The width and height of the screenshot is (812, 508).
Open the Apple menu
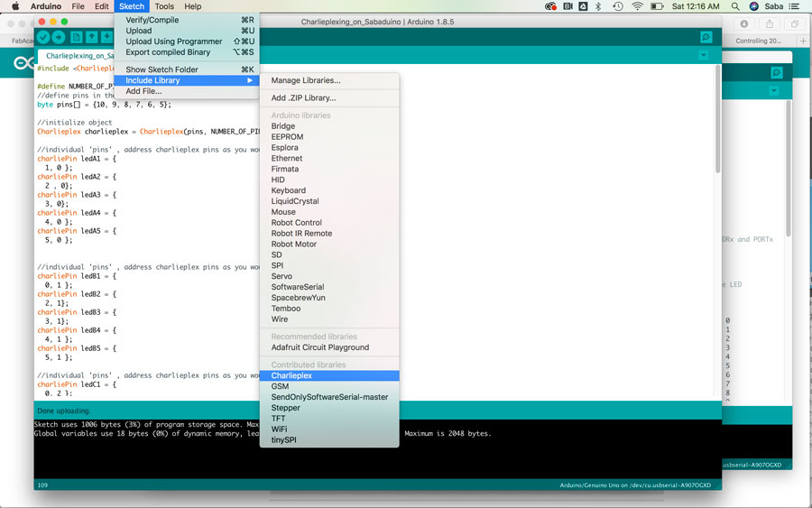[15, 6]
